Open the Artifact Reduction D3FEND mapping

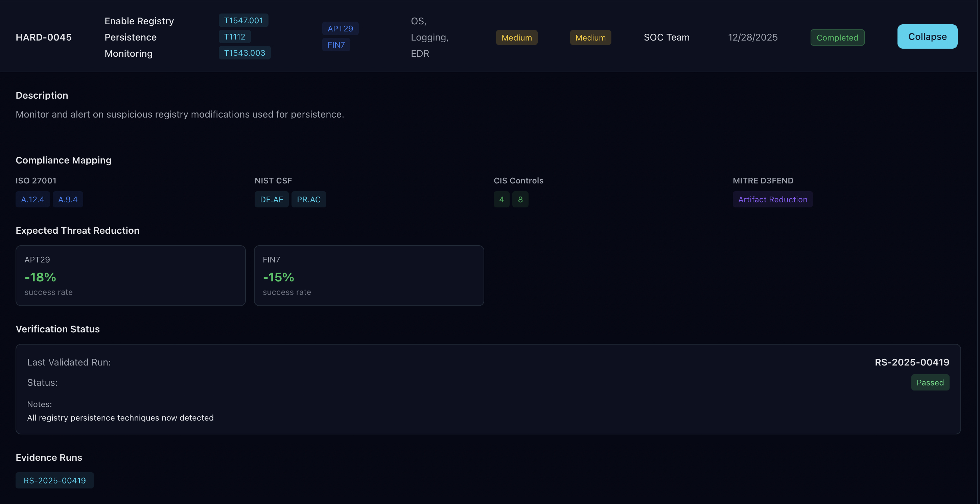tap(772, 199)
